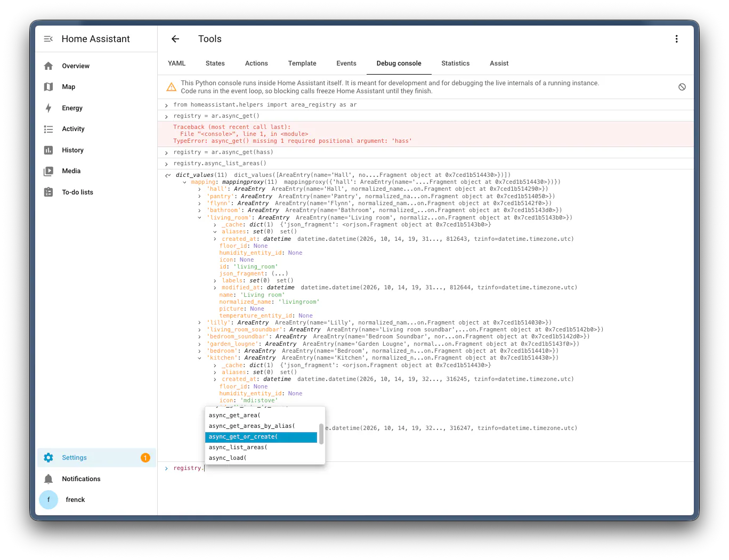Collapse the dict_values(11) result
This screenshot has width=729, height=560.
pos(168,175)
